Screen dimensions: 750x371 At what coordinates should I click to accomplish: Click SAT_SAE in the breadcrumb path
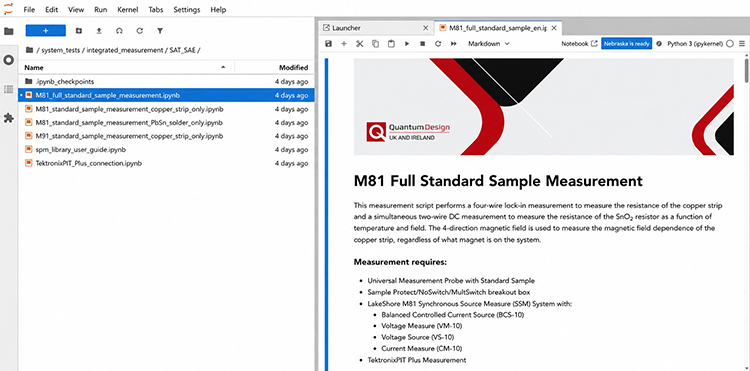182,50
